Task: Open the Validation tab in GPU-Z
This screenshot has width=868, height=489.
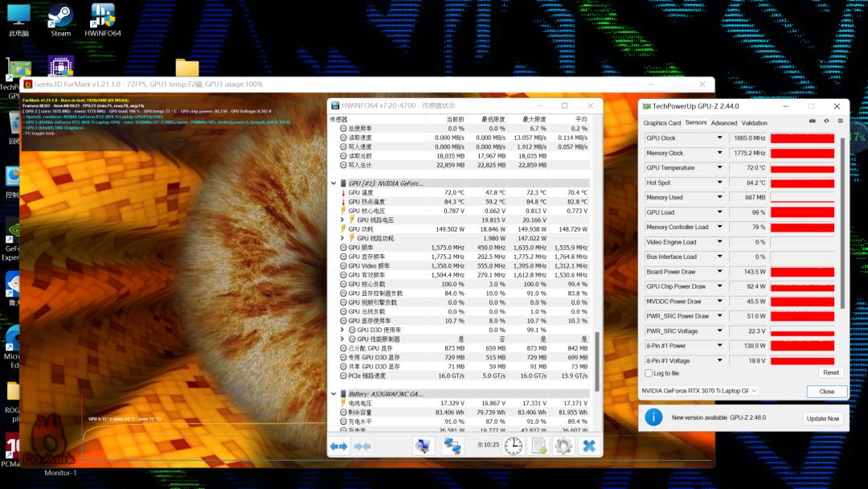Action: pos(754,122)
